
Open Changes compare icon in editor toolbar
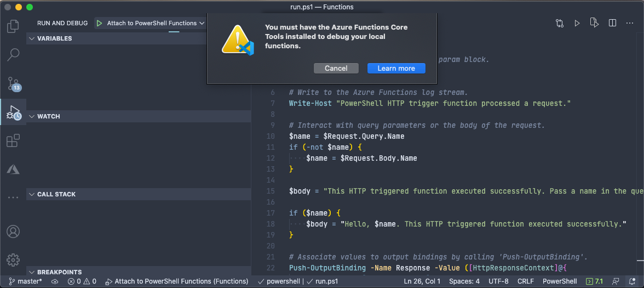[x=560, y=23]
